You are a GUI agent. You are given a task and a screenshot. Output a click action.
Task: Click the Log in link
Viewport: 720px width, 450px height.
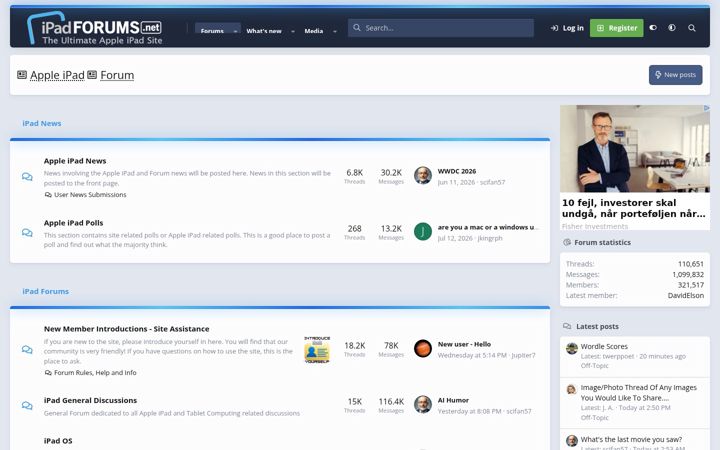click(x=567, y=28)
